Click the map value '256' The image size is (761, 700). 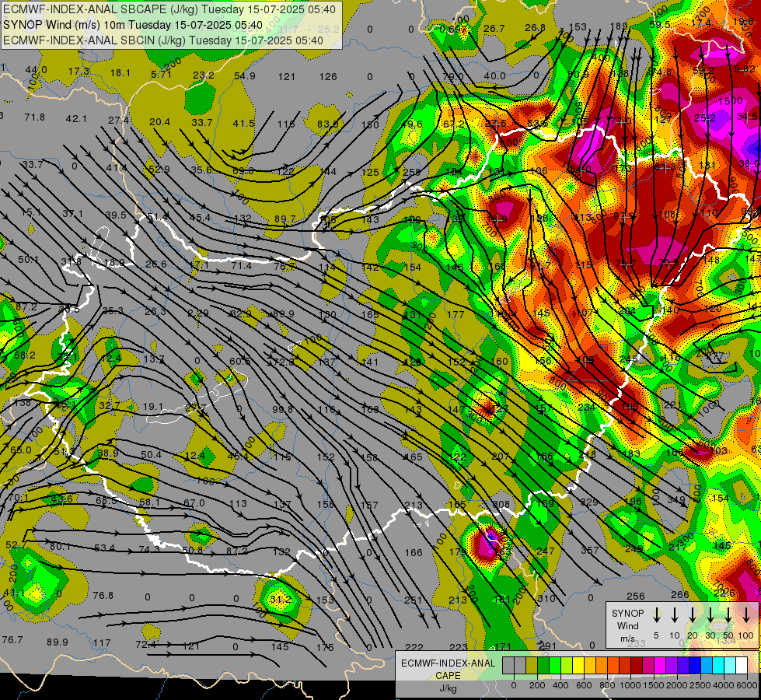tap(635, 596)
